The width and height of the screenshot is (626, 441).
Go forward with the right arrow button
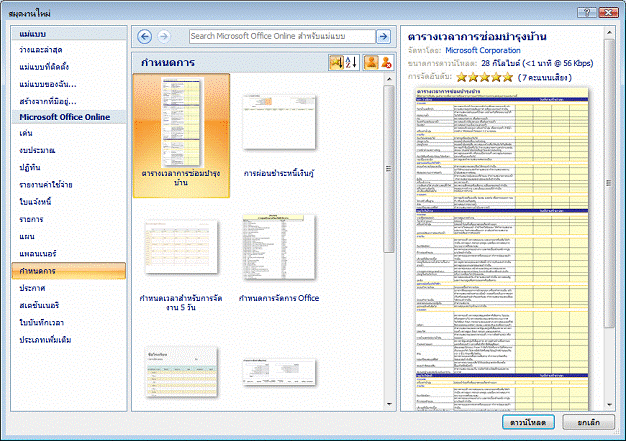click(163, 37)
